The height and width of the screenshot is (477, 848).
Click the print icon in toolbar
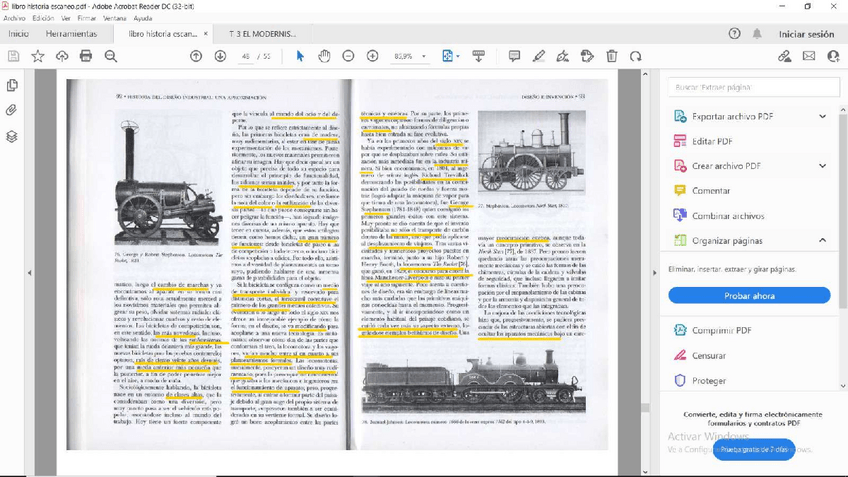[x=86, y=56]
